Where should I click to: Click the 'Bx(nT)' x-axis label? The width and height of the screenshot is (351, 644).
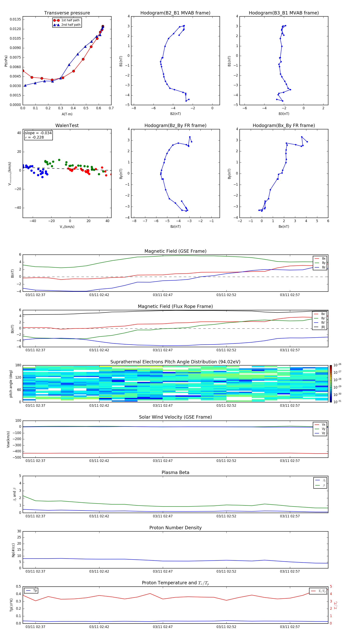click(x=284, y=227)
